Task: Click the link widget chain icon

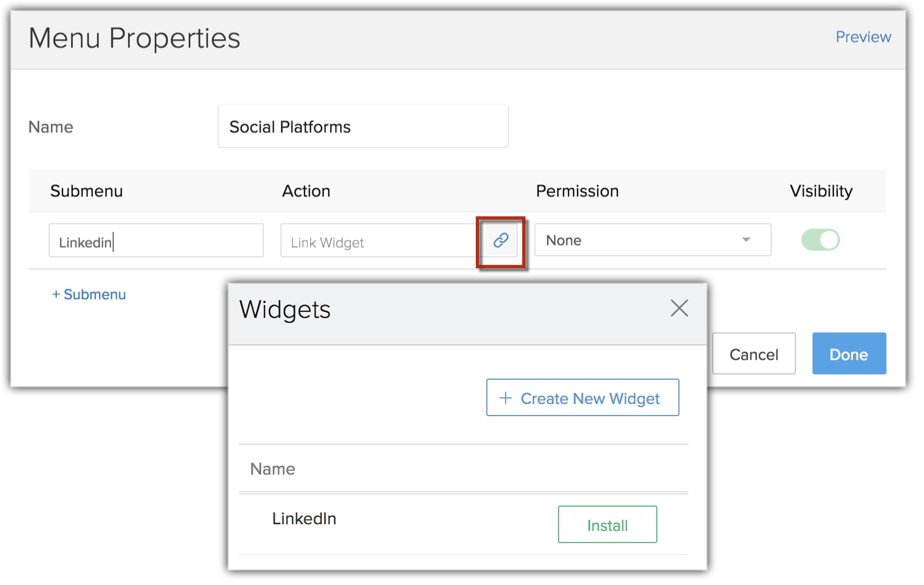Action: pos(501,241)
